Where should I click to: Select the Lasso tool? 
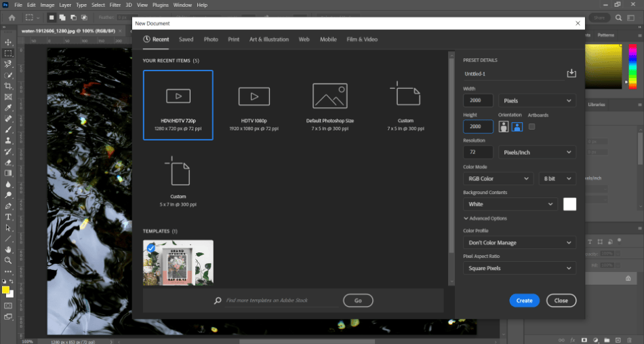click(x=8, y=64)
